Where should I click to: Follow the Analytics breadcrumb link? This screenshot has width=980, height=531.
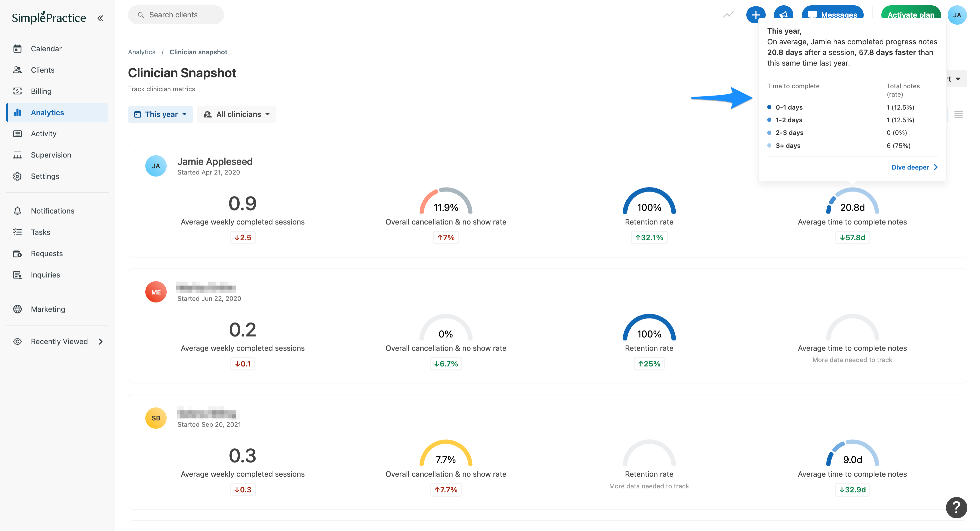[x=142, y=52]
